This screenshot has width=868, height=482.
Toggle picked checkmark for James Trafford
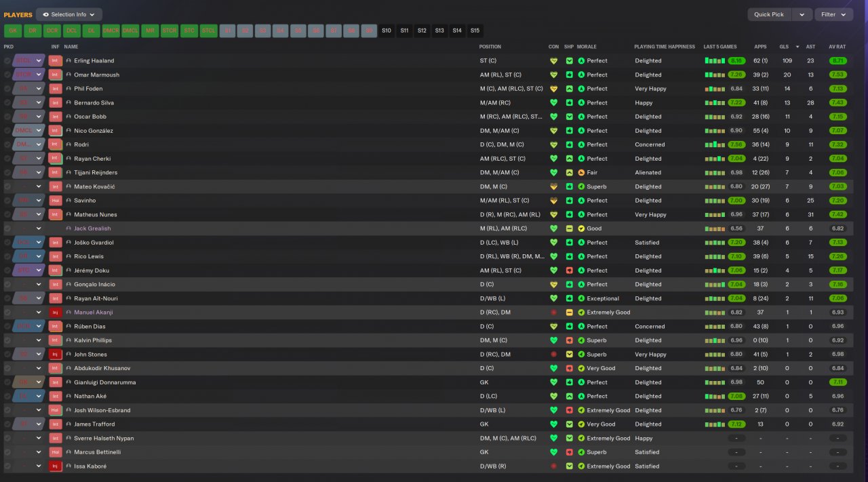(7, 424)
